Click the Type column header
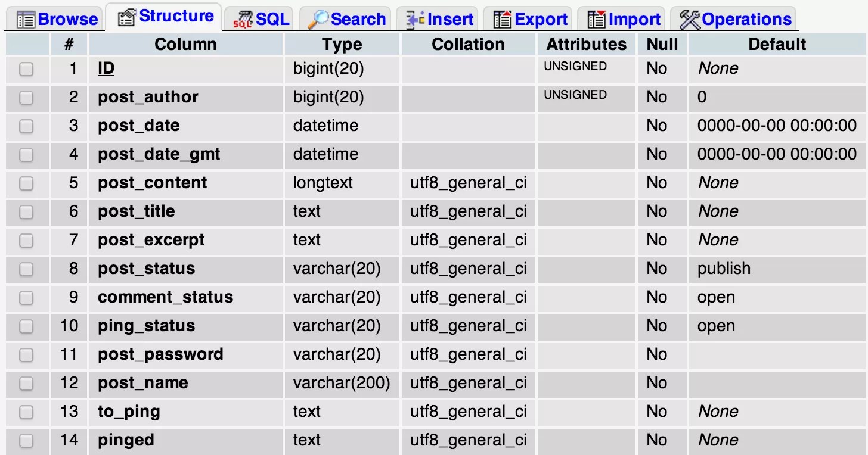The image size is (868, 455). click(342, 43)
